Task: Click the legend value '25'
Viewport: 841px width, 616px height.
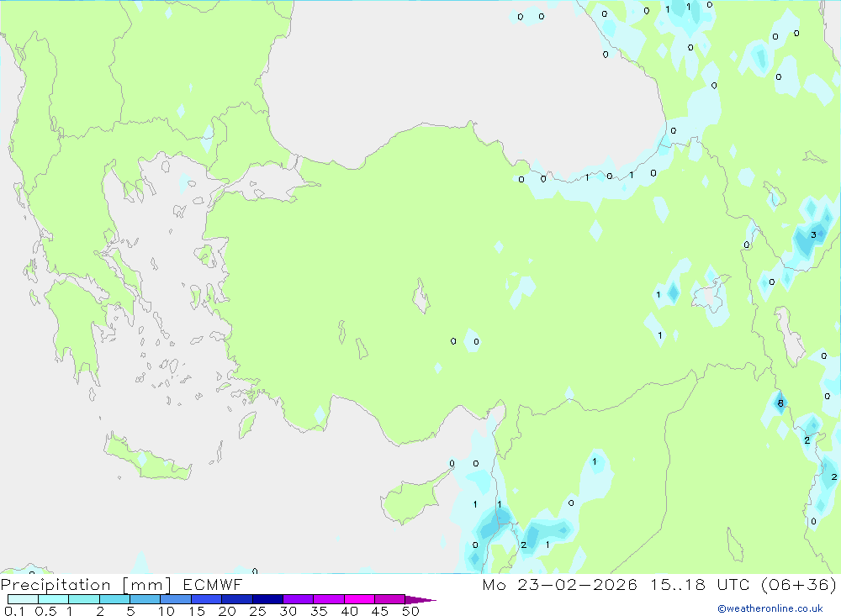Action: [x=257, y=611]
